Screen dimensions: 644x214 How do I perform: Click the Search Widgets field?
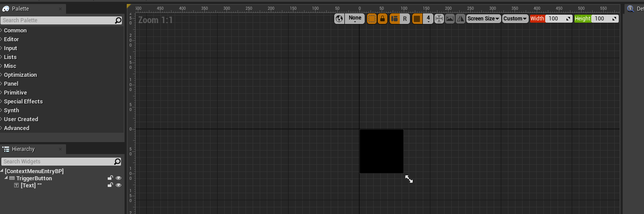[x=61, y=162]
